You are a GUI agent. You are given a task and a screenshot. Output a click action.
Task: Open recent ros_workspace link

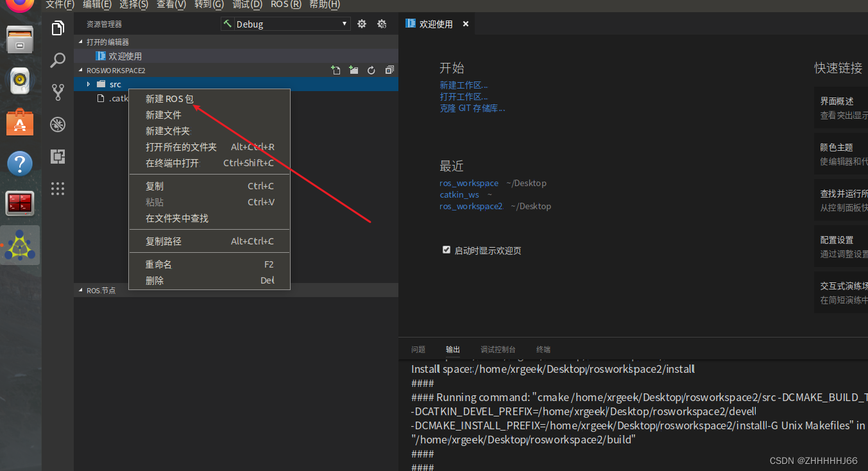click(469, 183)
